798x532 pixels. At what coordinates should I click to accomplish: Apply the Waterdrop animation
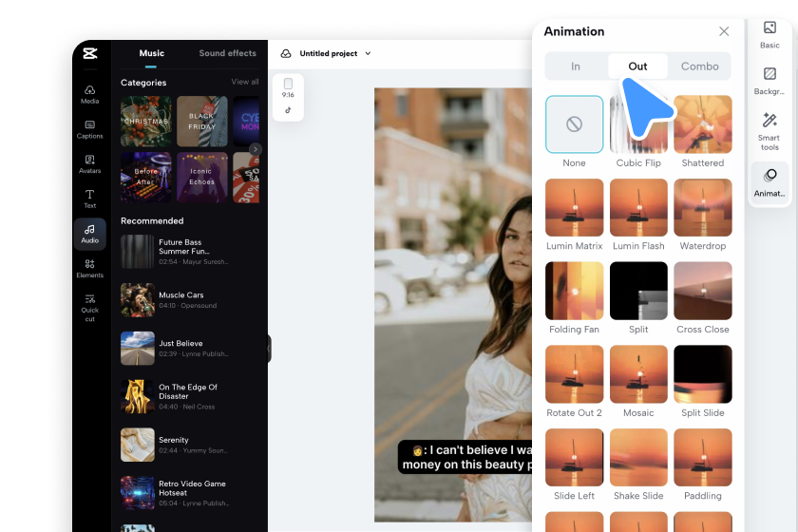[703, 208]
